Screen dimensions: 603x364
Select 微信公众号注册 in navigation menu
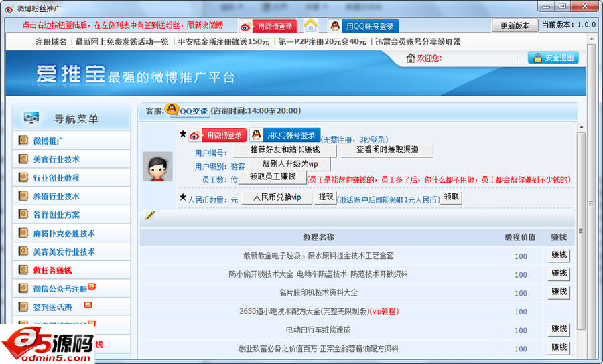click(60, 289)
